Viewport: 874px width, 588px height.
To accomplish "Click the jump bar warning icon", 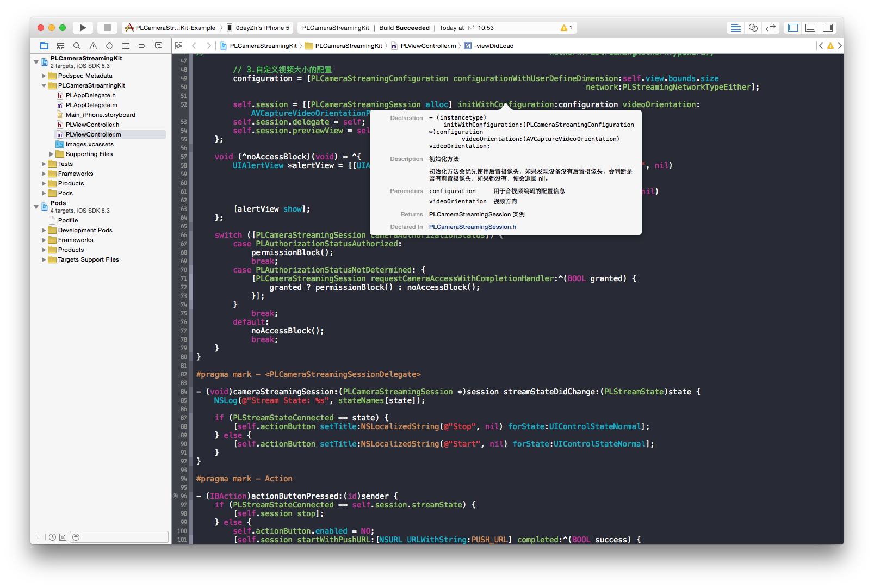I will (830, 46).
